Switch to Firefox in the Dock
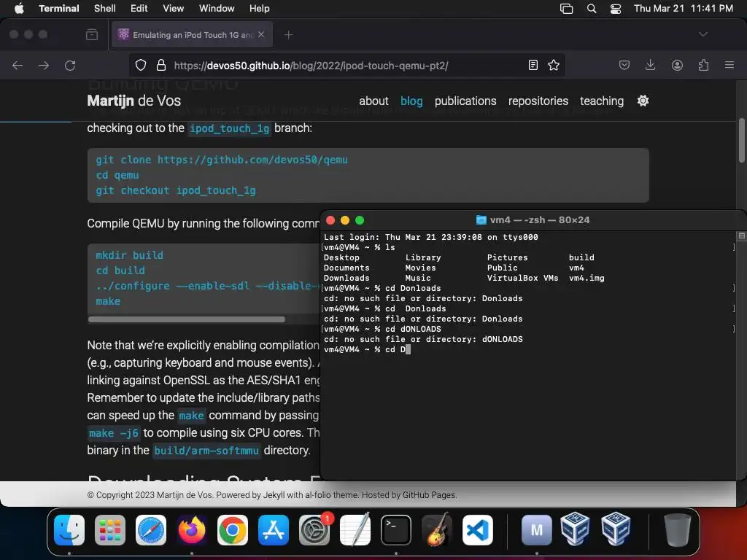 (192, 530)
